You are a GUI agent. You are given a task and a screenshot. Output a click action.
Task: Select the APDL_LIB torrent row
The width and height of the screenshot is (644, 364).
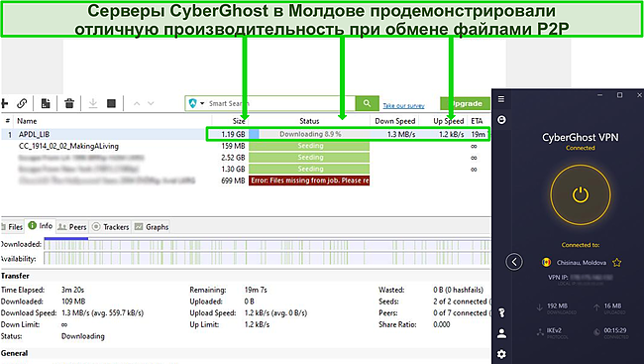click(x=246, y=134)
